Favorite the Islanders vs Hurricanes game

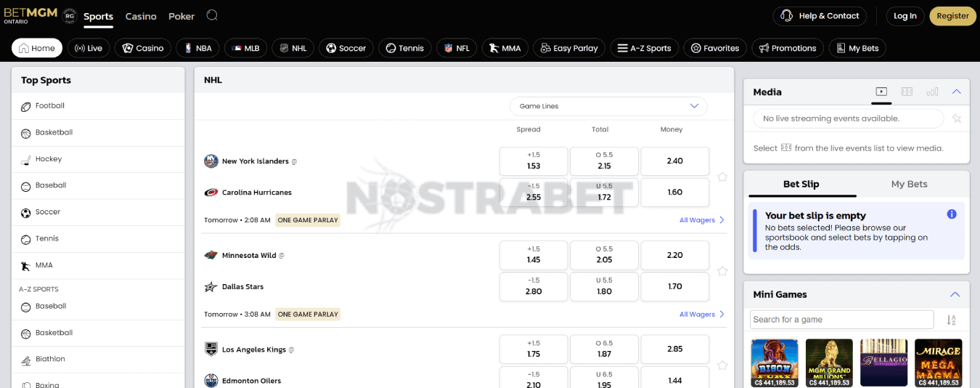pos(722,177)
